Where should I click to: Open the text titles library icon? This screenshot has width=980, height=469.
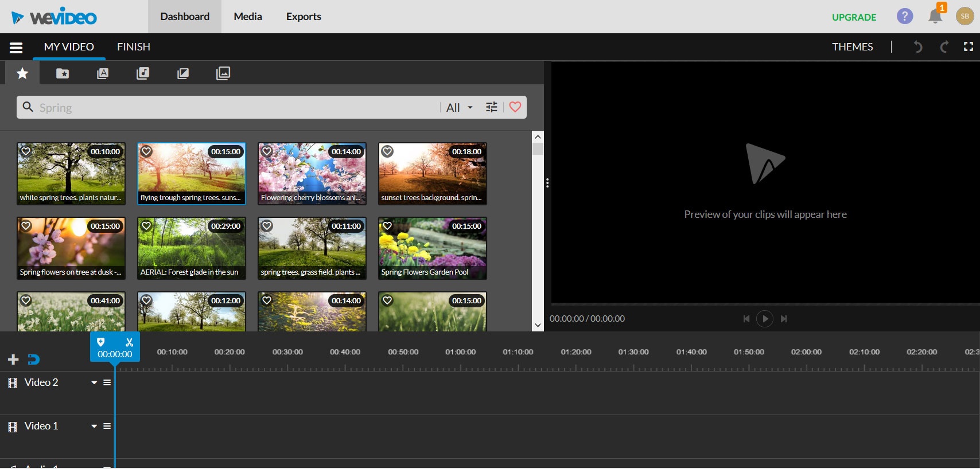click(x=103, y=73)
